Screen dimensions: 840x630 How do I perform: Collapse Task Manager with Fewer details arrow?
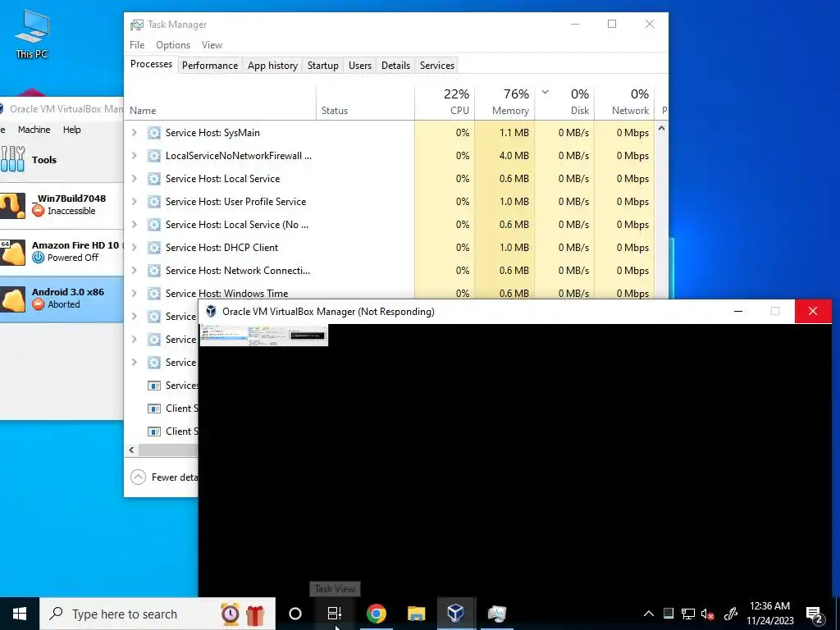[138, 477]
